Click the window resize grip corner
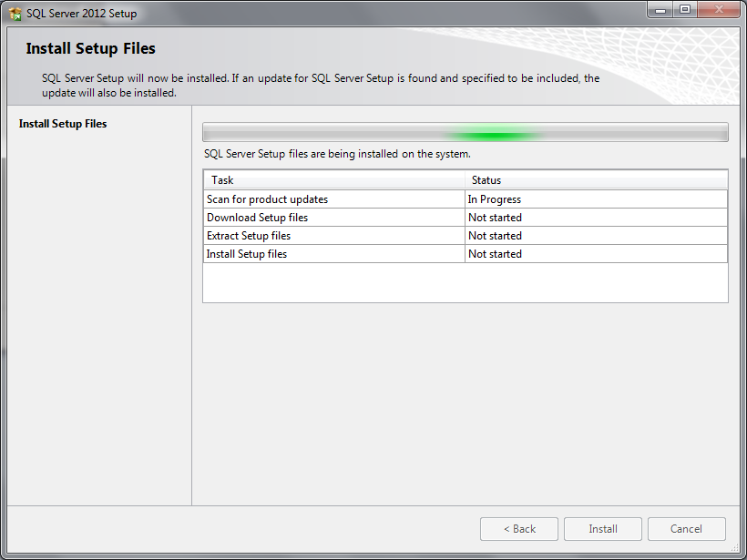 click(734, 547)
